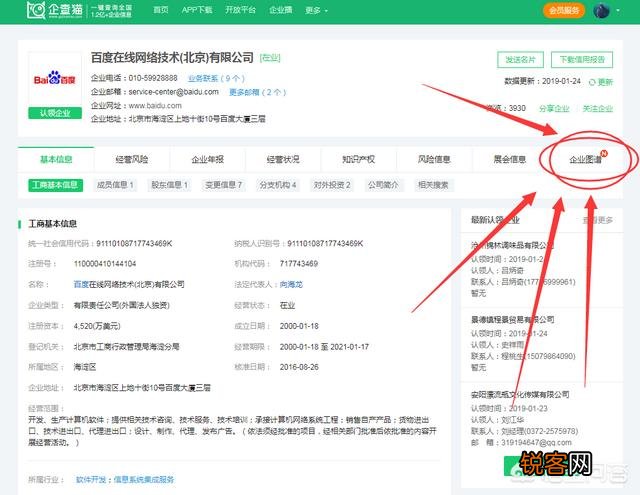Click the company website www.baidu.com
The image size is (640, 495).
pos(155,106)
